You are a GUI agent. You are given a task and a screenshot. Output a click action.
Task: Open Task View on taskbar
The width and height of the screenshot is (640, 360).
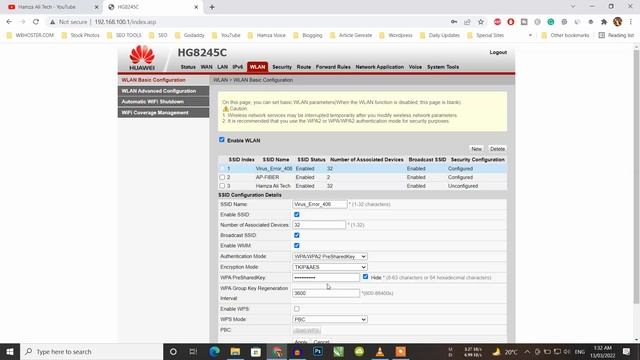point(193,351)
